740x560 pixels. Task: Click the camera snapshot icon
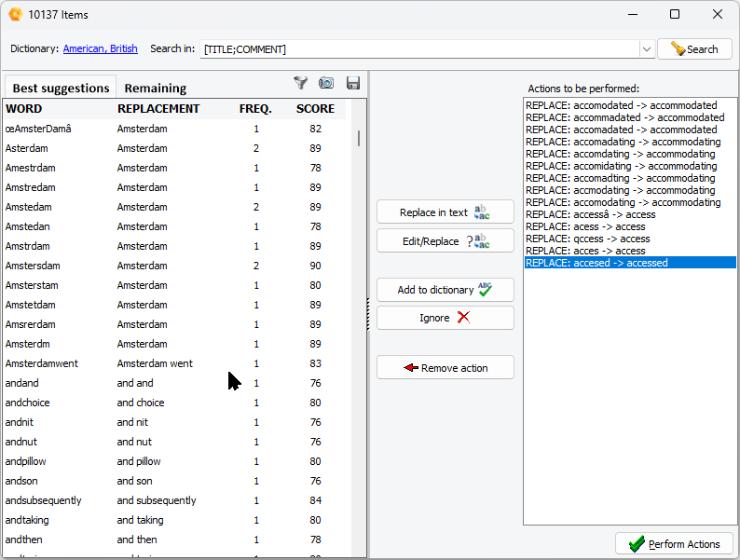(326, 83)
